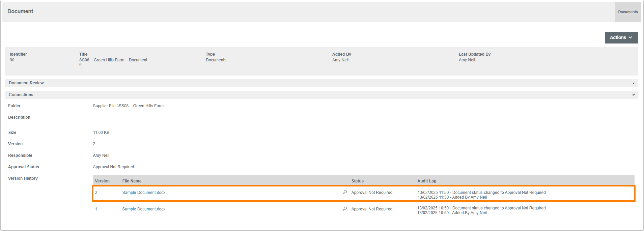The width and height of the screenshot is (644, 231).
Task: Click the Status column header
Action: pyautogui.click(x=357, y=181)
